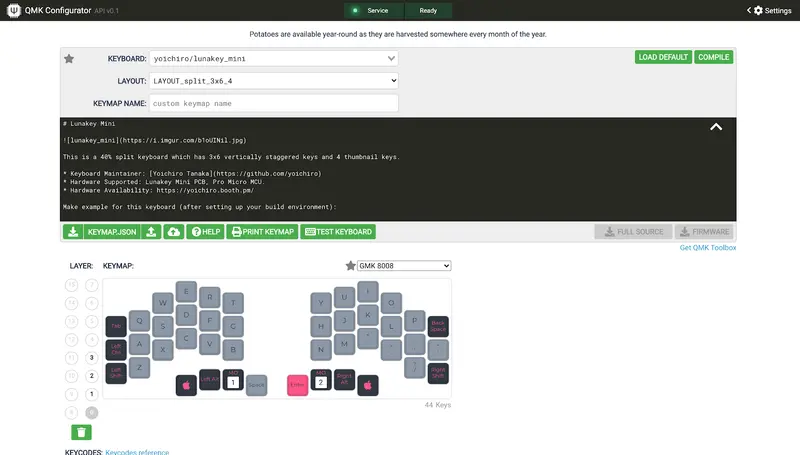Open Help with the question mark button

click(205, 232)
